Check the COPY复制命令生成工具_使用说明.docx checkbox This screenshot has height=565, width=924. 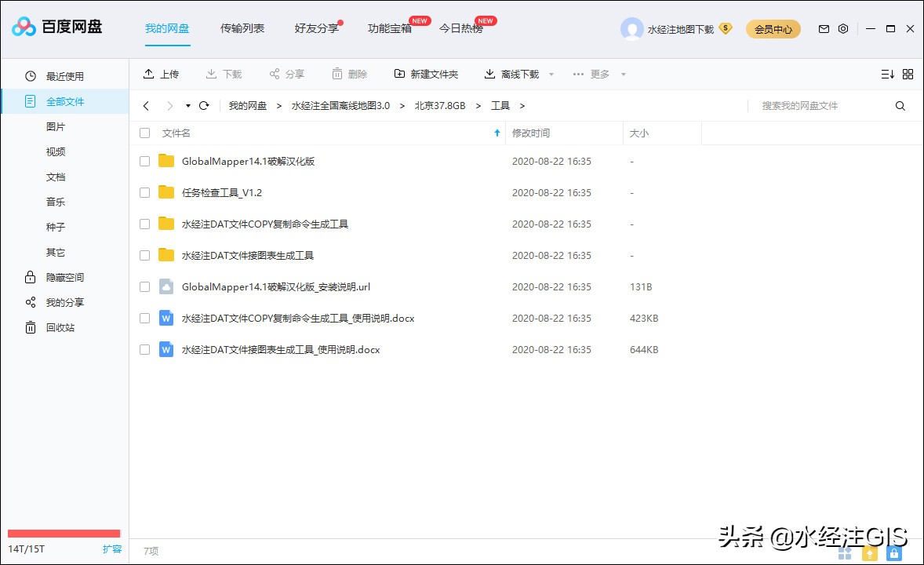(144, 318)
